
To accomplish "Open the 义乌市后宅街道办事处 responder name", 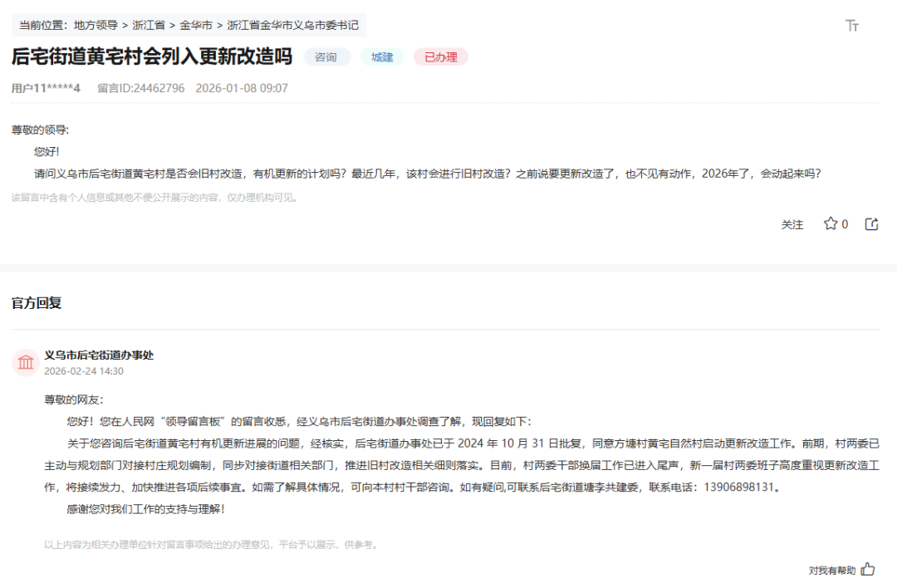I will point(99,355).
